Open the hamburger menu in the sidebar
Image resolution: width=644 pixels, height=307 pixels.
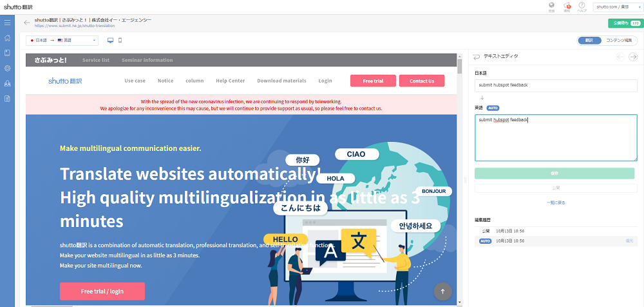coord(7,23)
